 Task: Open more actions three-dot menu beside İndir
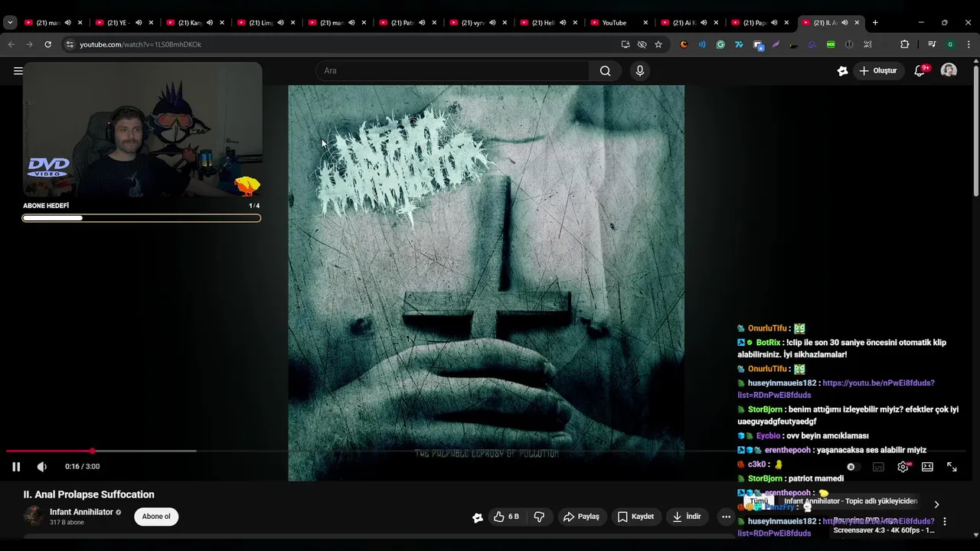click(x=726, y=517)
